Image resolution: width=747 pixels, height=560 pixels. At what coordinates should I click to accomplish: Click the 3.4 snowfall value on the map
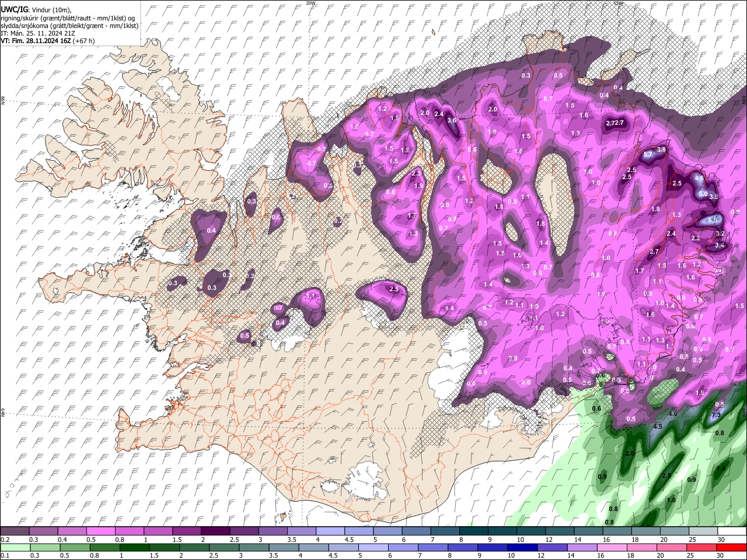(x=720, y=246)
